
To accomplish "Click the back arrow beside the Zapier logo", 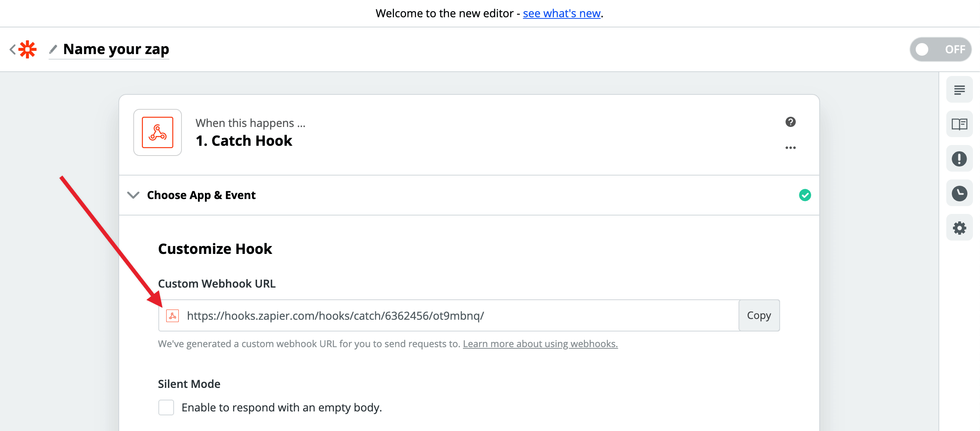I will click(x=13, y=49).
